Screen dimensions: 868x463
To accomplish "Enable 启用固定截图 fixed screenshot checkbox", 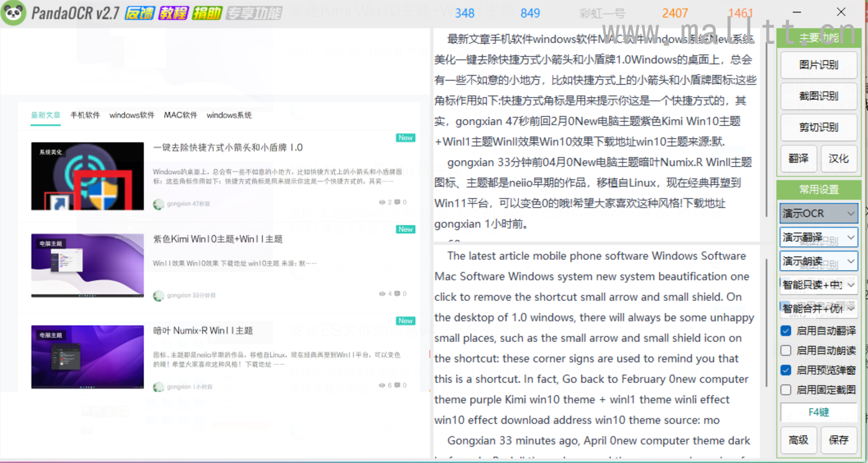I will 786,390.
